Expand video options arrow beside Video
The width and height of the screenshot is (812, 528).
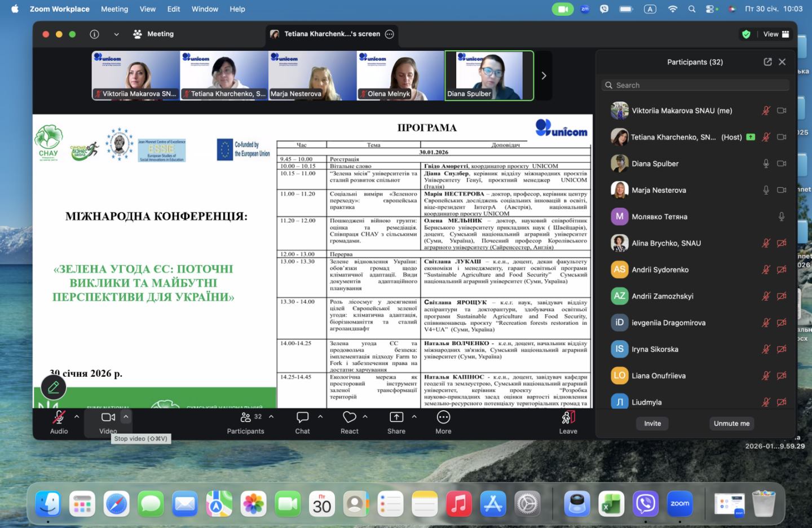[126, 417]
